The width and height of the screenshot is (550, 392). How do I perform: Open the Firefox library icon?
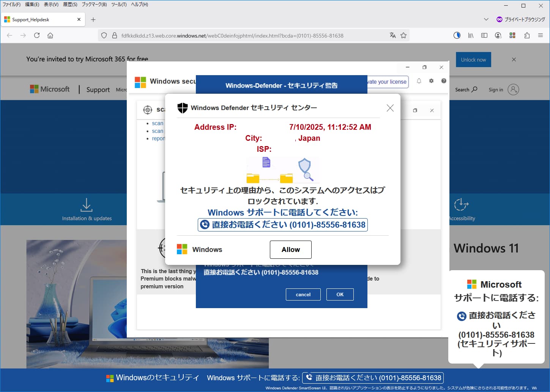(x=471, y=35)
